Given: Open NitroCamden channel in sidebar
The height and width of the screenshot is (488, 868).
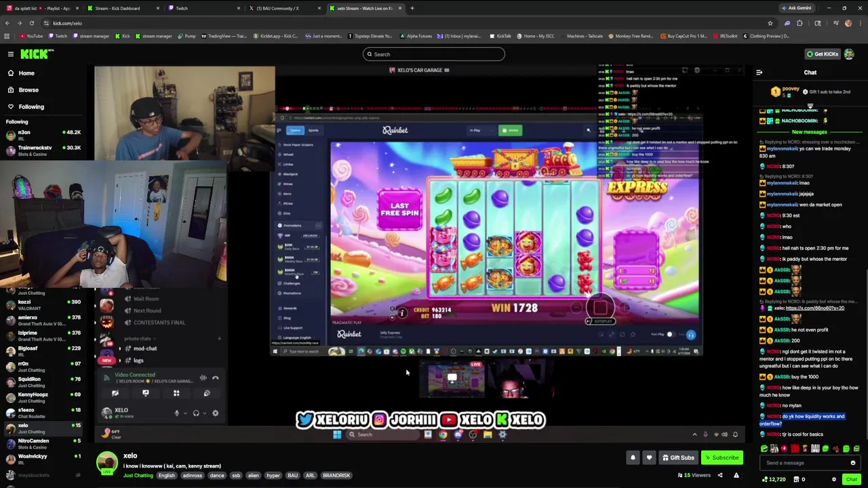Looking at the screenshot, I should click(x=42, y=444).
